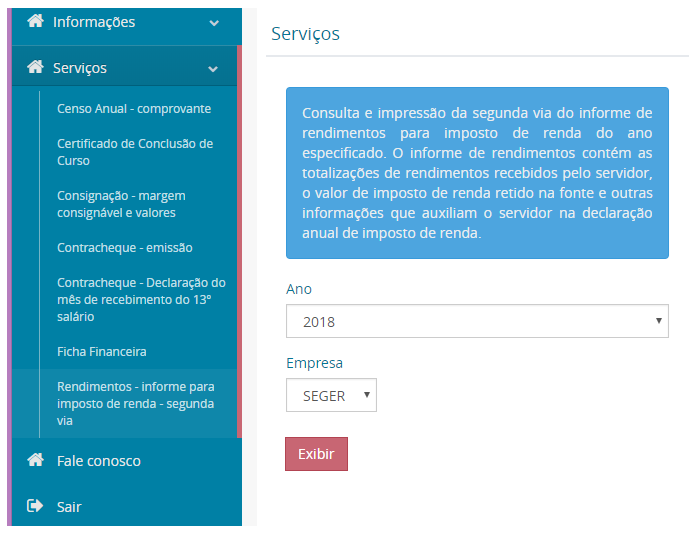Open Ficha Financeira
The height and width of the screenshot is (533, 698).
coord(102,352)
